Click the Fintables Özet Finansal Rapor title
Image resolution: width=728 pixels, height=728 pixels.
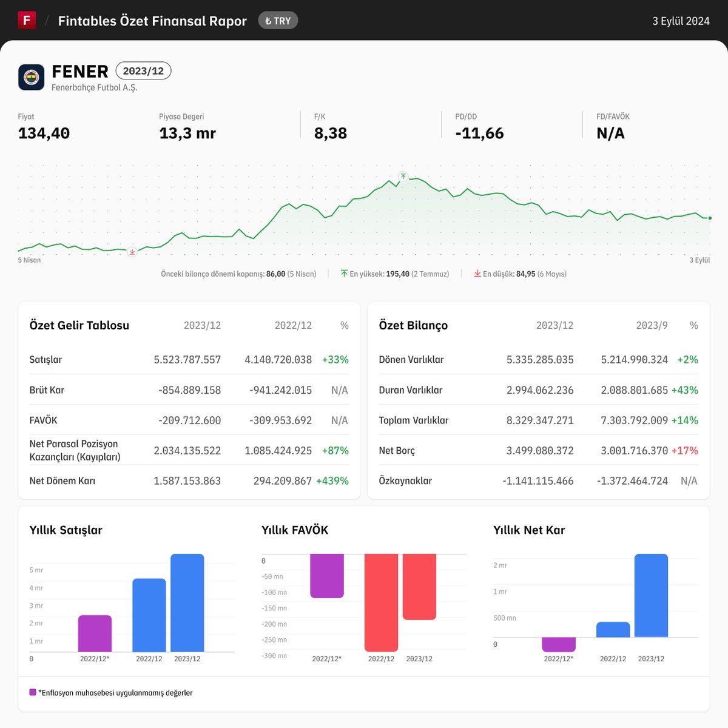pyautogui.click(x=152, y=21)
